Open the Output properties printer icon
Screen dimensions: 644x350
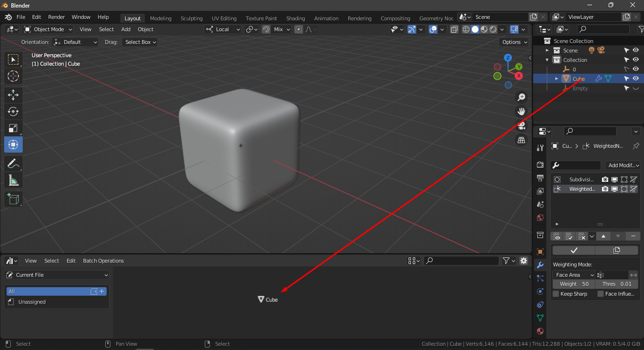coord(540,178)
